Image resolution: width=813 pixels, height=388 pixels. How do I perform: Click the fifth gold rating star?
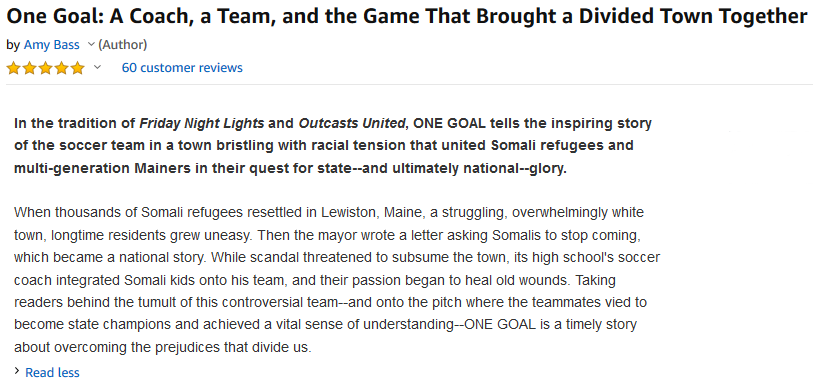77,68
